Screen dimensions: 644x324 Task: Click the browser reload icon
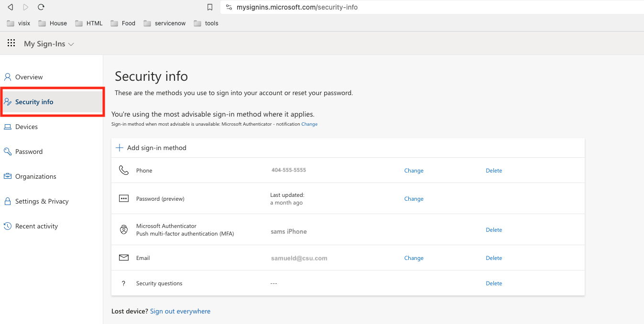41,7
